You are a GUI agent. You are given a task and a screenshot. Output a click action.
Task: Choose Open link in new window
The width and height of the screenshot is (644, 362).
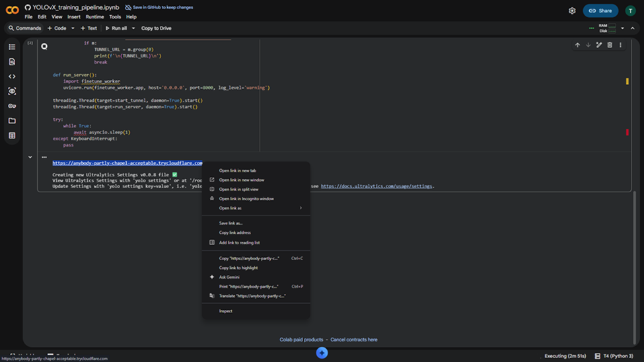pyautogui.click(x=256, y=180)
